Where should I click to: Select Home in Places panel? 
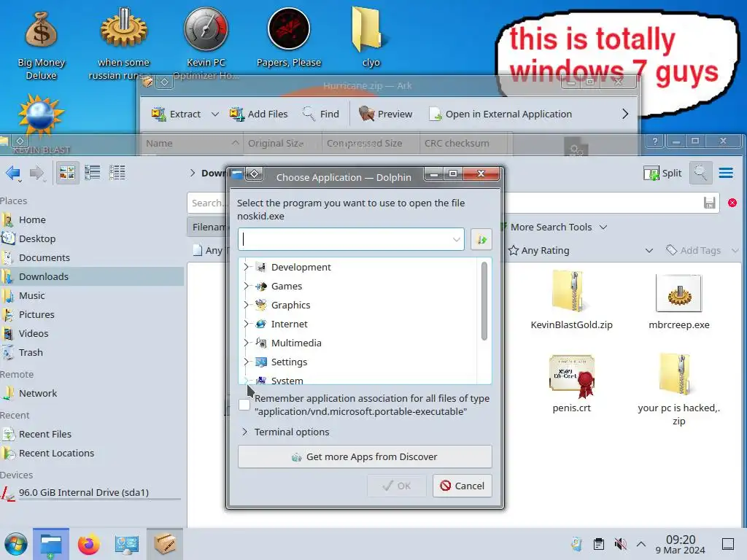[92, 220]
